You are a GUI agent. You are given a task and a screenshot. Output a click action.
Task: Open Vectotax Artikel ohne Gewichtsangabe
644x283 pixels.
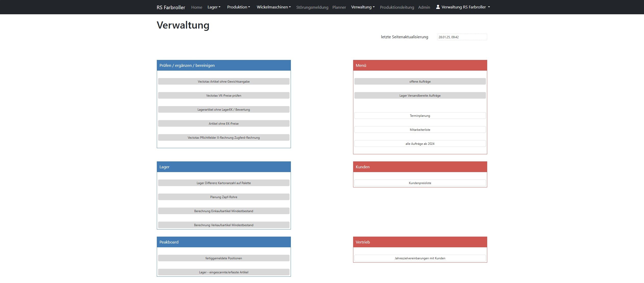pos(224,82)
